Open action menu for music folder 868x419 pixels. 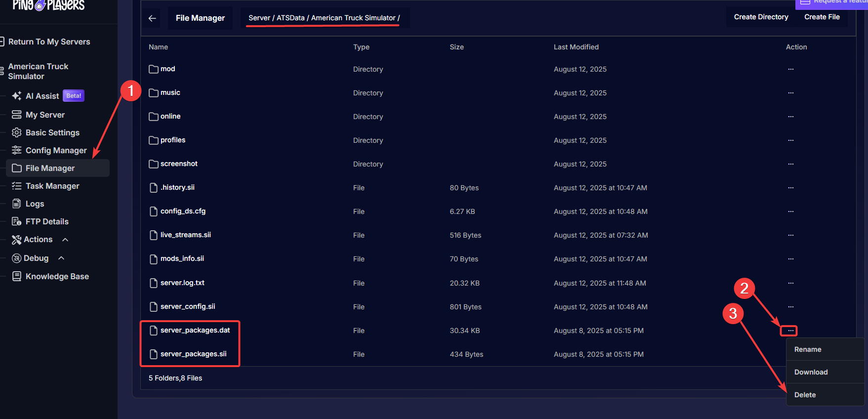click(791, 93)
